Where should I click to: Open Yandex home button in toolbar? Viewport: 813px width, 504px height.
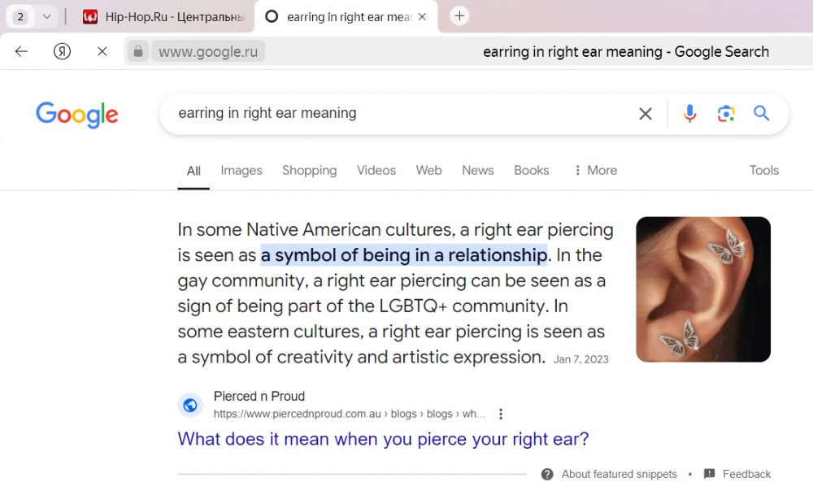click(63, 51)
